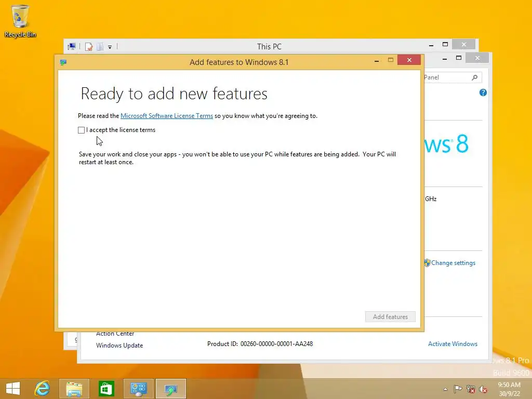The height and width of the screenshot is (399, 532).
Task: Click the Start button on the taskbar
Action: click(13, 389)
